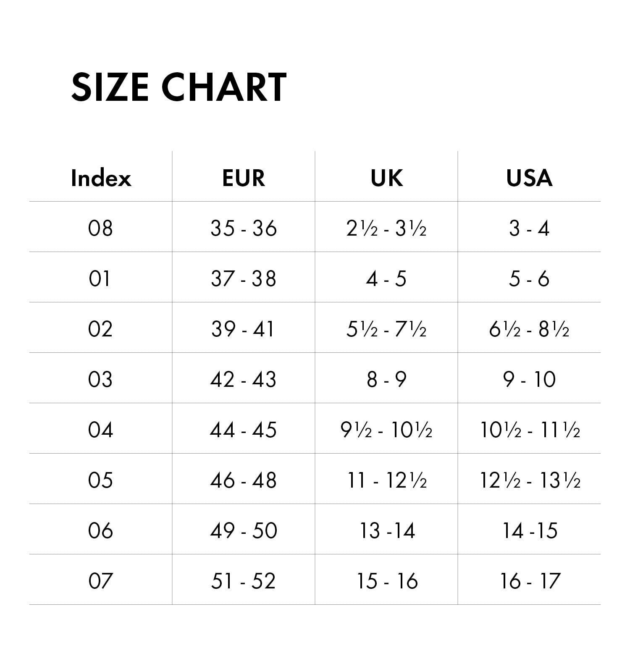Screen dimensions: 630x672
Task: Select index 08 in the first row
Action: coord(100,228)
